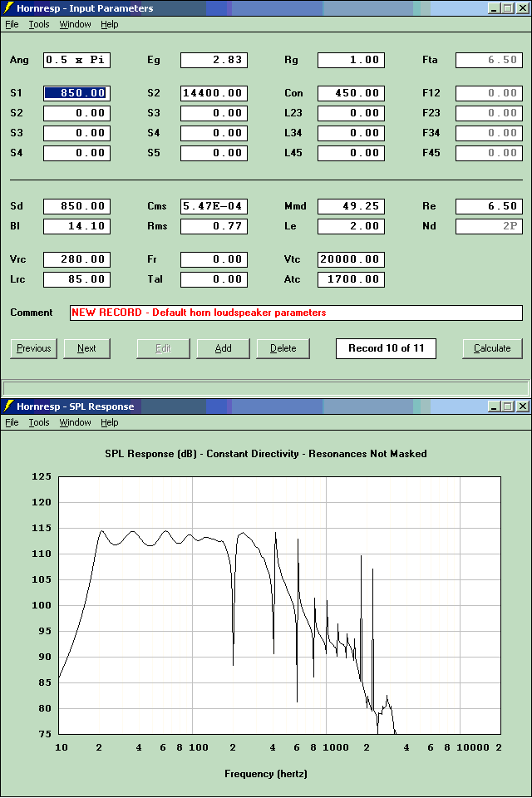The width and height of the screenshot is (532, 798).
Task: Click the Re field 6.50
Action: 489,206
